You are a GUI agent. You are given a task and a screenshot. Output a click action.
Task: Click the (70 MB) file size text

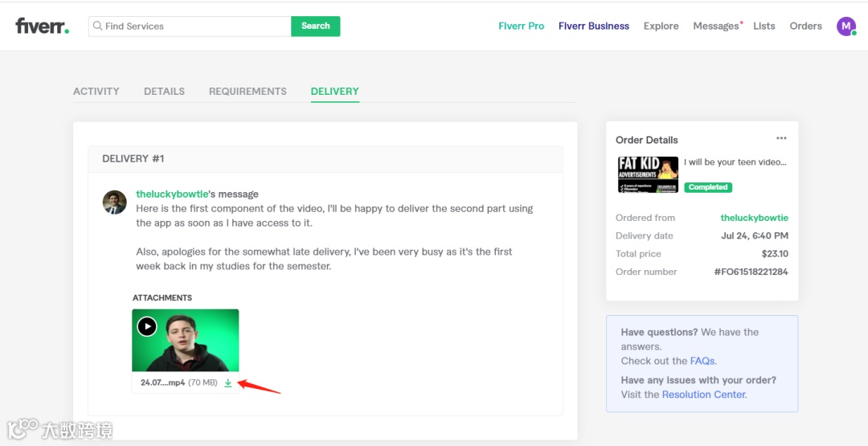[x=203, y=383]
